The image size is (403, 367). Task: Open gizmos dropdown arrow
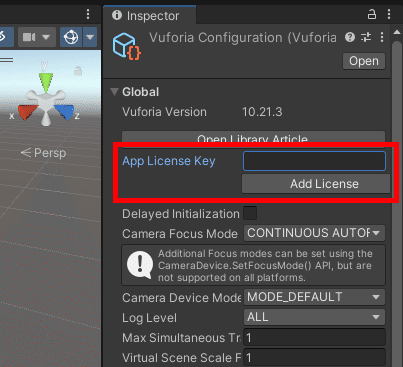click(90, 37)
